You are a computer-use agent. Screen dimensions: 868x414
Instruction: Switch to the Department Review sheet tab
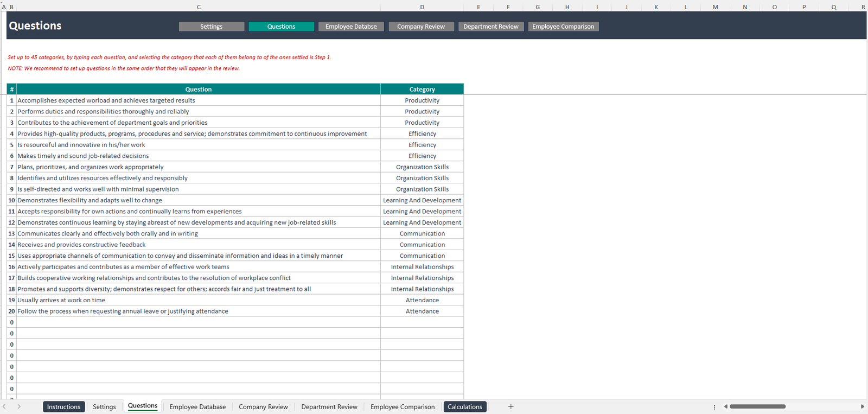[329, 406]
